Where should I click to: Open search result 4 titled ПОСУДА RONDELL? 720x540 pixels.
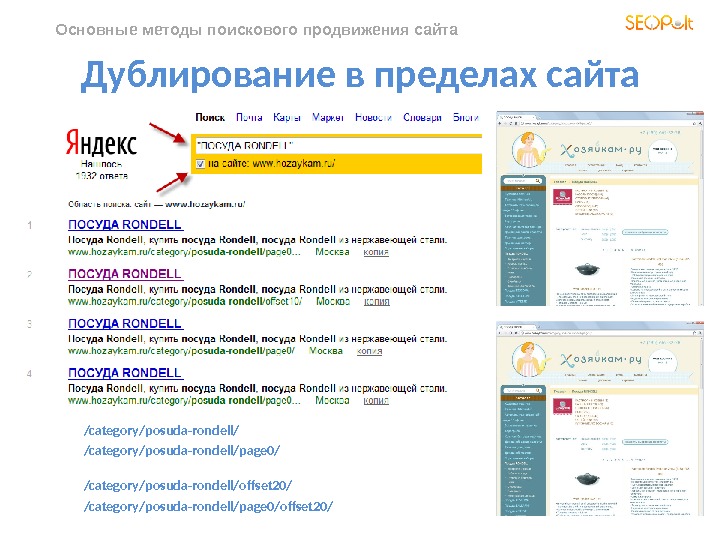tap(125, 373)
